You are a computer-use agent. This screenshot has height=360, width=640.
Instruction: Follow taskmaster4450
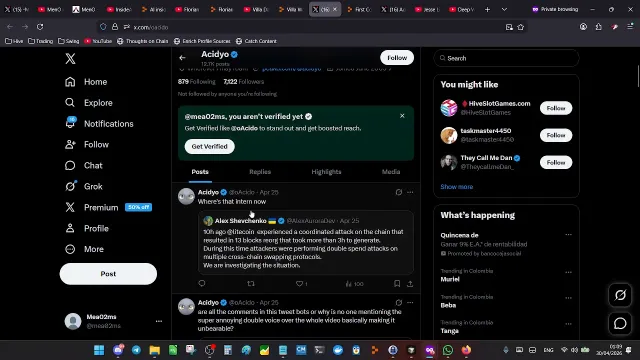[556, 135]
